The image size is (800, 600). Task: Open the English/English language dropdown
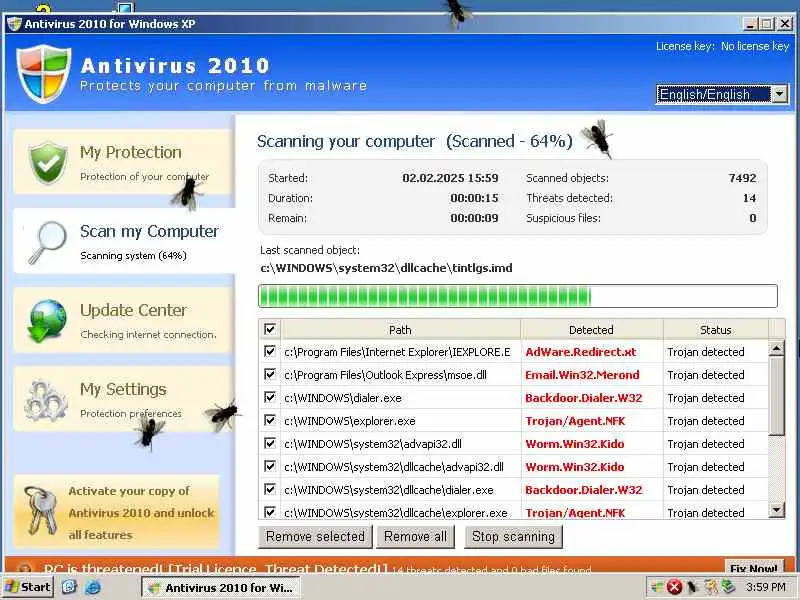click(722, 94)
